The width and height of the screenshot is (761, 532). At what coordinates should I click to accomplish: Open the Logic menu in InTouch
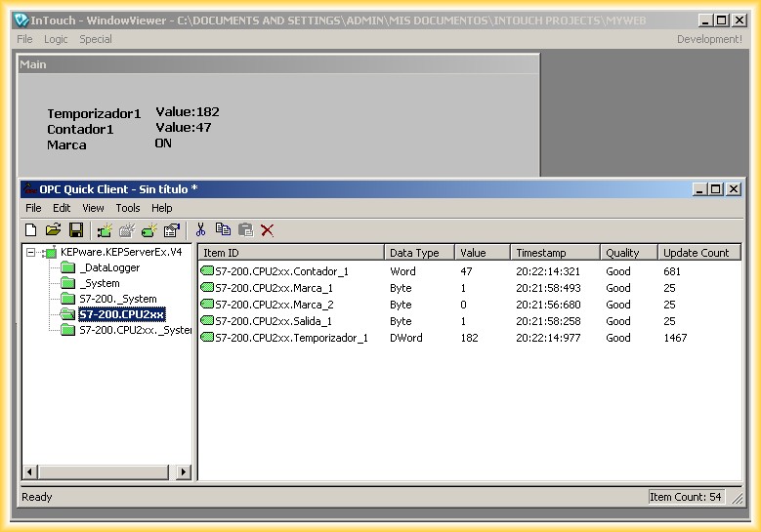coord(56,39)
